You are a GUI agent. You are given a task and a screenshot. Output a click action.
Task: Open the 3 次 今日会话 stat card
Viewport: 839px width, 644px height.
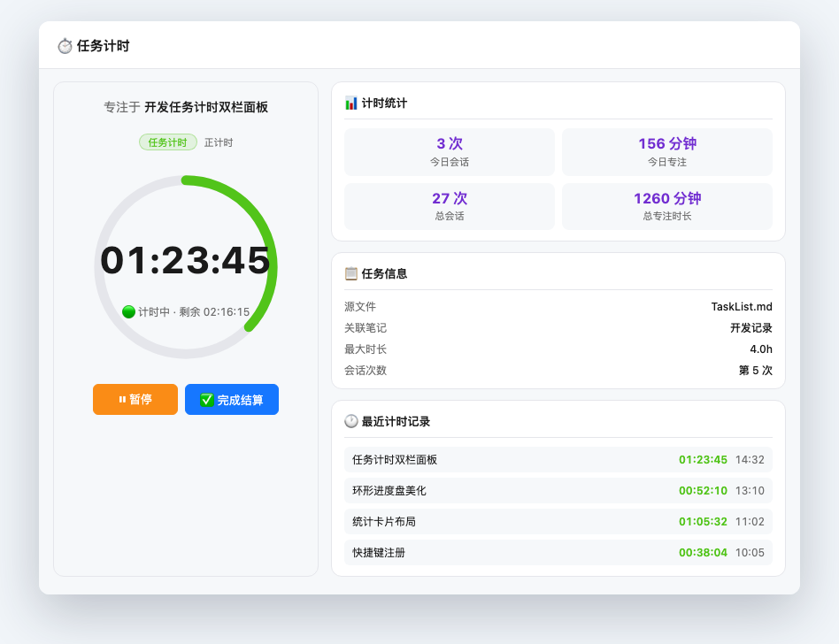click(x=450, y=152)
